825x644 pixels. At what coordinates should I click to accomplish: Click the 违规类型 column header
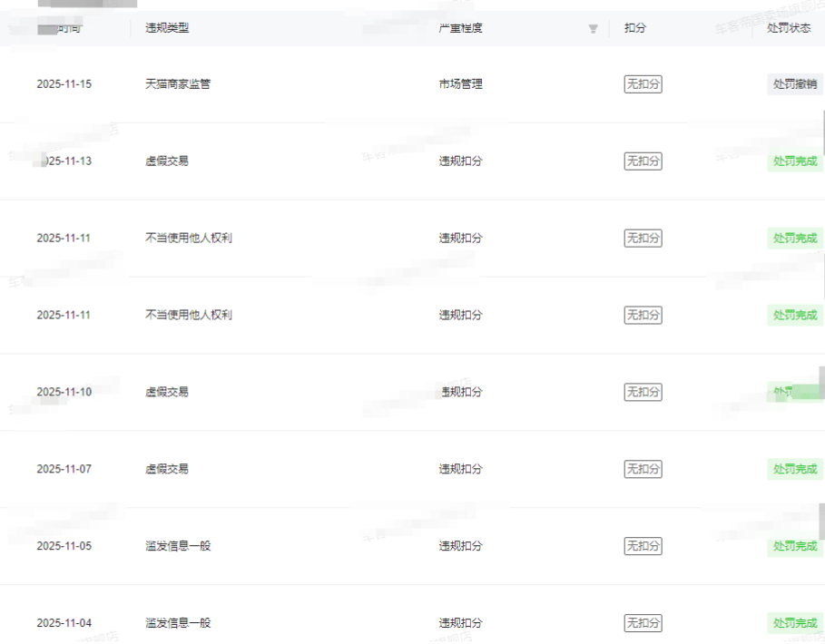point(167,28)
